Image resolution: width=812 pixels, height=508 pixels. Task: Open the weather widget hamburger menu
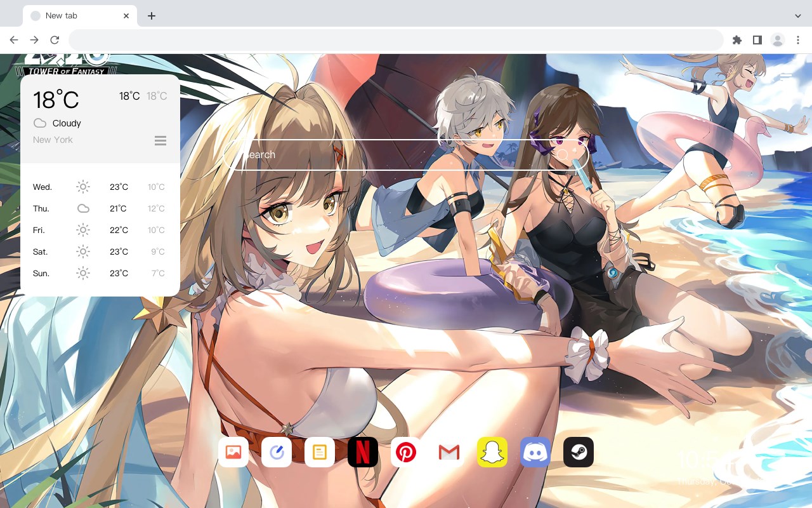click(x=160, y=140)
